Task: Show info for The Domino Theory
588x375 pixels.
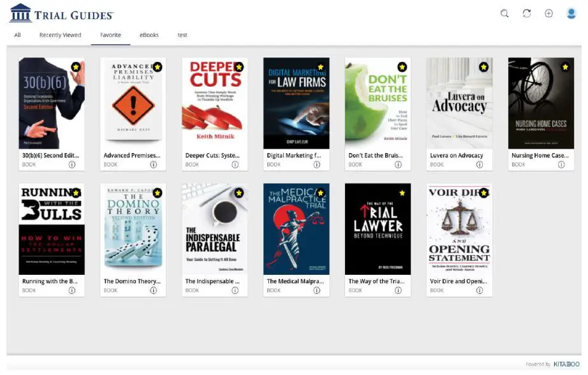Action: point(153,291)
